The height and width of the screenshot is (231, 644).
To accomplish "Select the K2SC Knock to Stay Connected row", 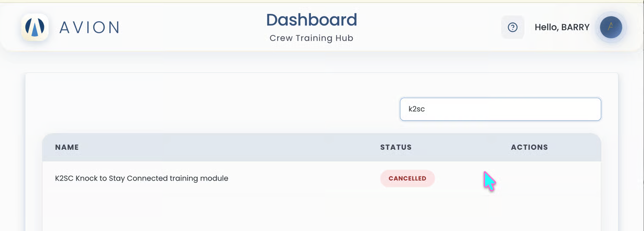I will point(322,179).
